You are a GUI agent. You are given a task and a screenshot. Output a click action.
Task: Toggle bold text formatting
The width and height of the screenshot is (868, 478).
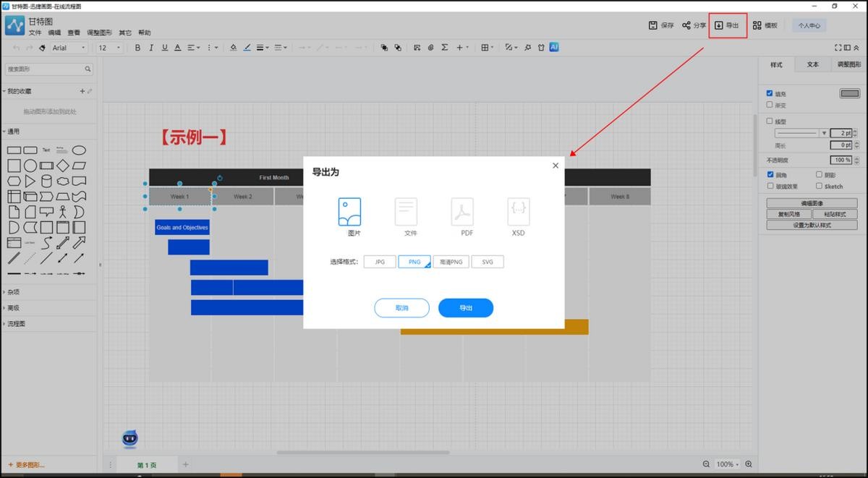[137, 48]
